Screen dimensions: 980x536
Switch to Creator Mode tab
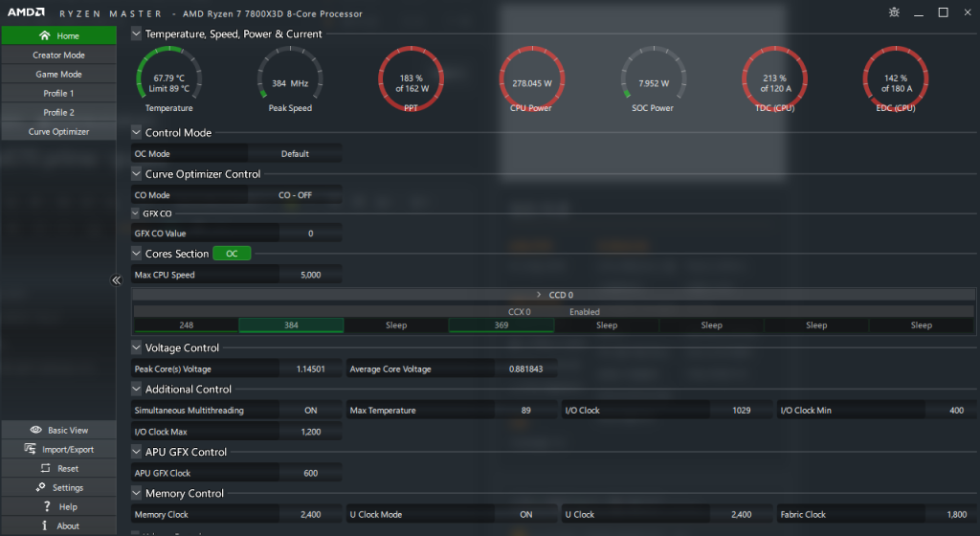tap(58, 56)
